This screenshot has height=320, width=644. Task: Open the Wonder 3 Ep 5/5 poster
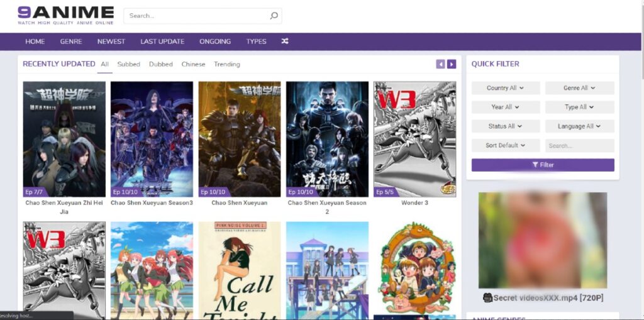415,139
